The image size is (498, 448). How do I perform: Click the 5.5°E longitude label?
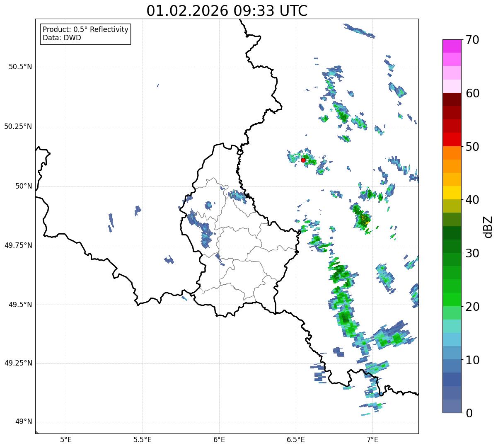pos(143,439)
